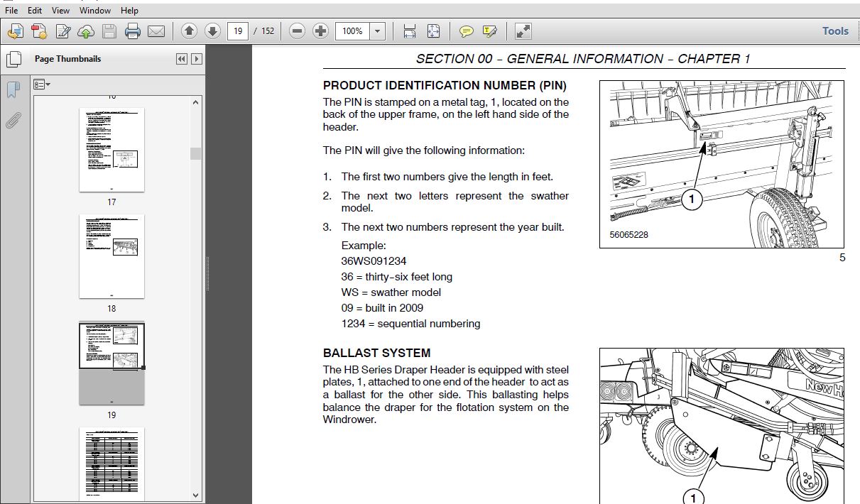
Task: Click the Save file icon
Action: pos(109,31)
